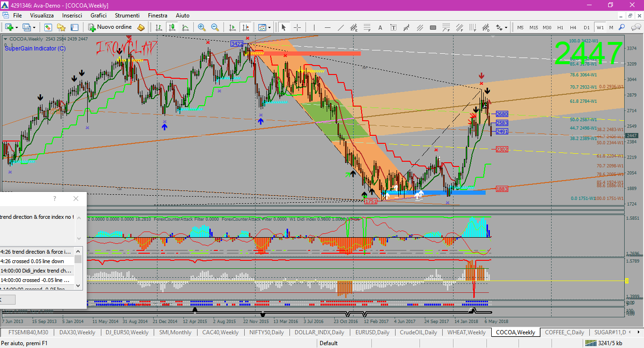644x348 pixels.
Task: Toggle the W1 timeframe button
Action: pyautogui.click(x=600, y=27)
